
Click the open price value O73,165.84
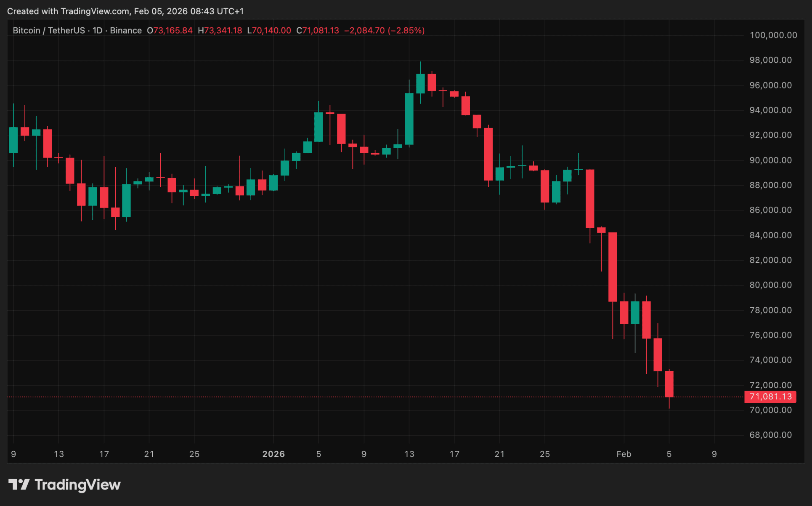[170, 31]
